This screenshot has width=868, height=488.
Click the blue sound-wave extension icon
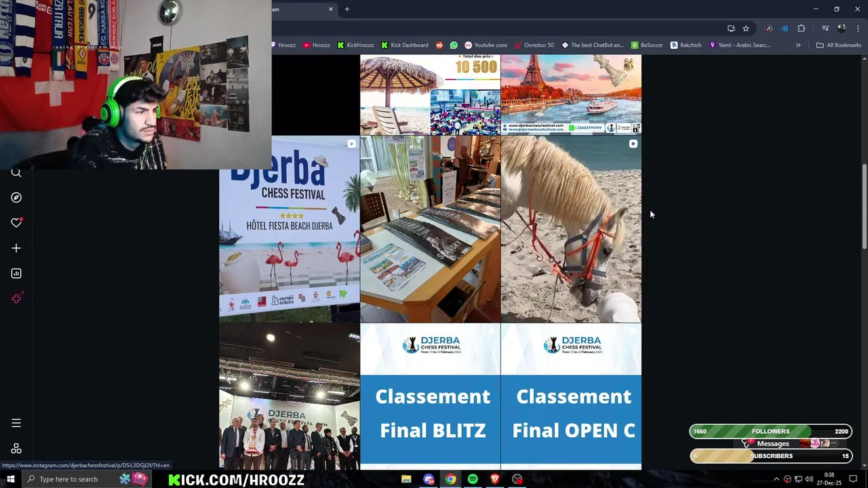tap(785, 28)
